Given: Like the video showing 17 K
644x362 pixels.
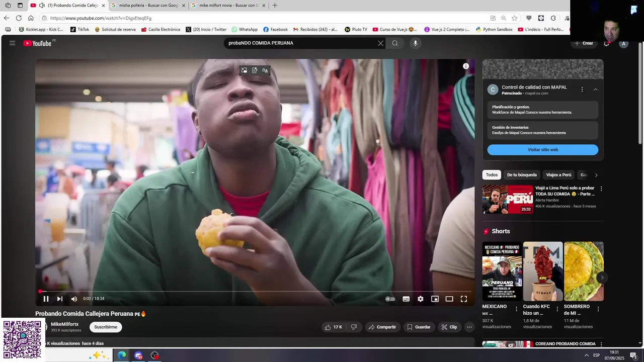Looking at the screenshot, I should [x=333, y=327].
